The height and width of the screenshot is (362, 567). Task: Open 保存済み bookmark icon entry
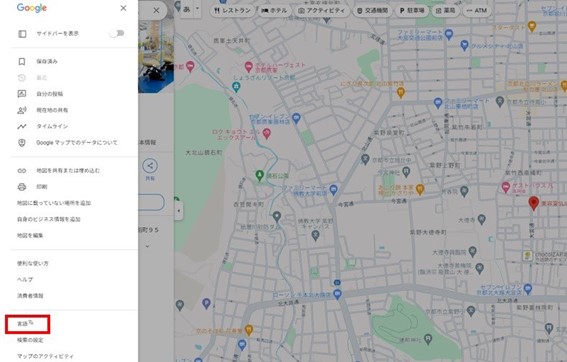pos(22,61)
